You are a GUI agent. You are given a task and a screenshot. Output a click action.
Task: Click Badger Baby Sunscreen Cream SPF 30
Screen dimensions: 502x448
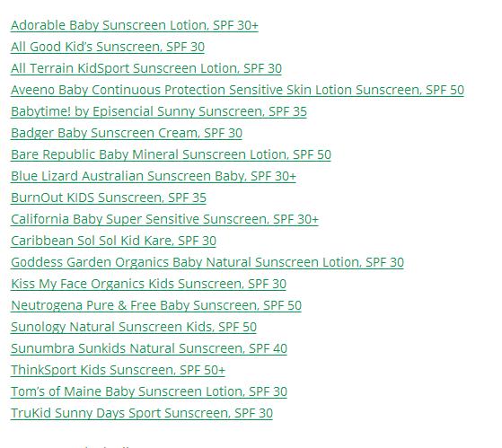[x=127, y=133]
